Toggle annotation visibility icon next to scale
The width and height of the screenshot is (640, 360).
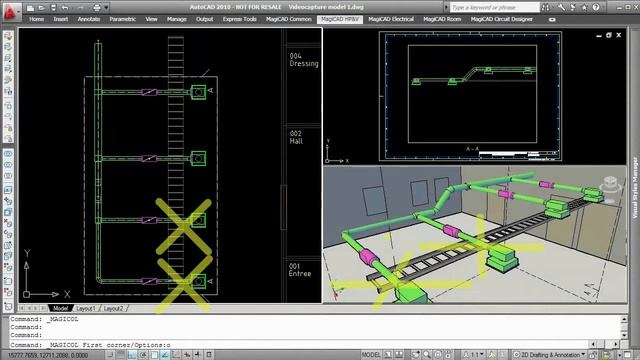tap(492, 355)
